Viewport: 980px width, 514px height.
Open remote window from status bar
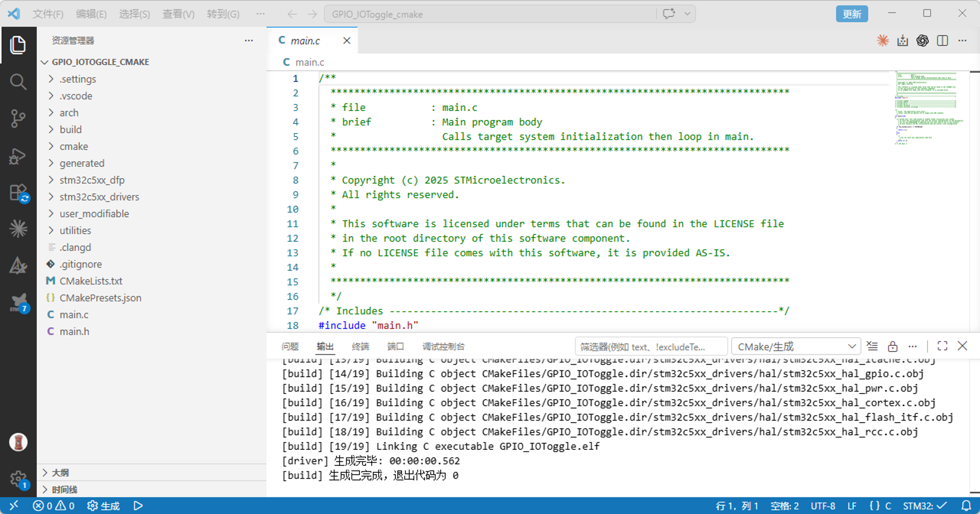pos(13,506)
